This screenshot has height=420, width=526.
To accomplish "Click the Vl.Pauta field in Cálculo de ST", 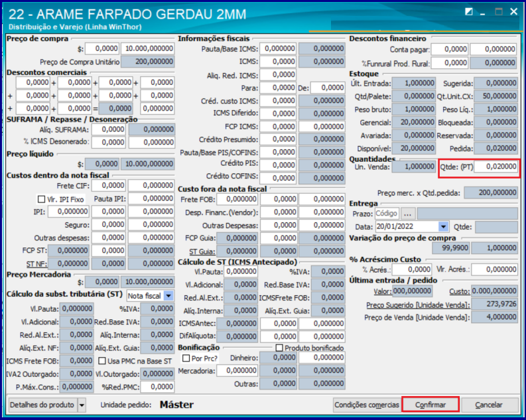I will (x=241, y=271).
